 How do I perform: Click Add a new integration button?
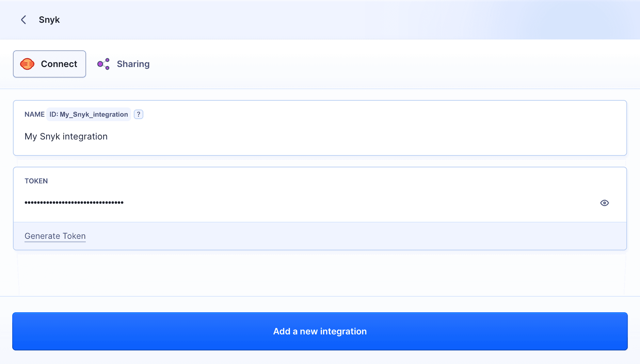point(320,331)
